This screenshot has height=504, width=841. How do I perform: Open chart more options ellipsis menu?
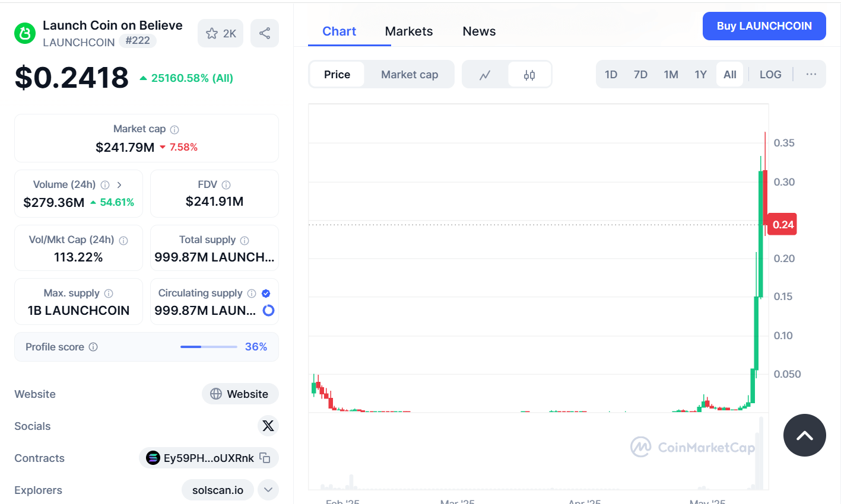811,74
